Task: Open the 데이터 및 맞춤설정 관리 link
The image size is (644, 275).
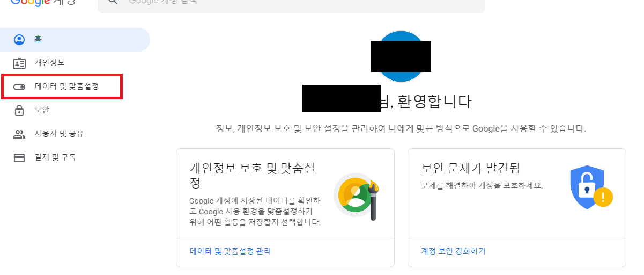Action: 231,251
